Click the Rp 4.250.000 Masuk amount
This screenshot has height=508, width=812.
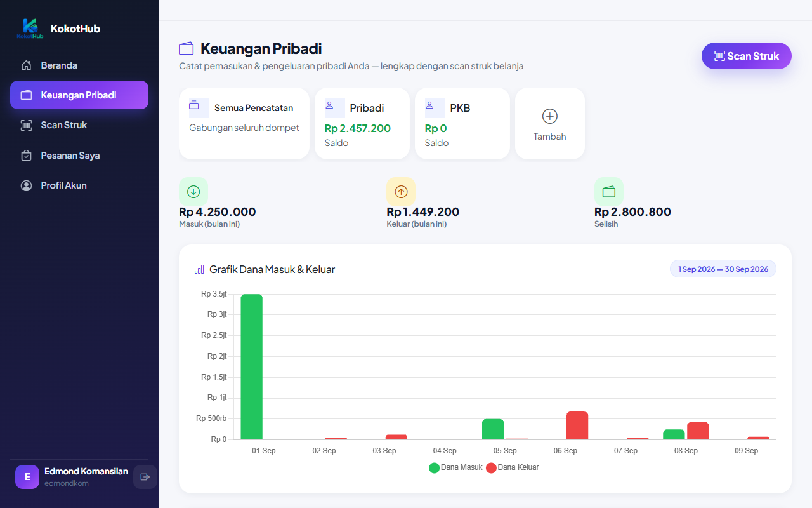[218, 212]
